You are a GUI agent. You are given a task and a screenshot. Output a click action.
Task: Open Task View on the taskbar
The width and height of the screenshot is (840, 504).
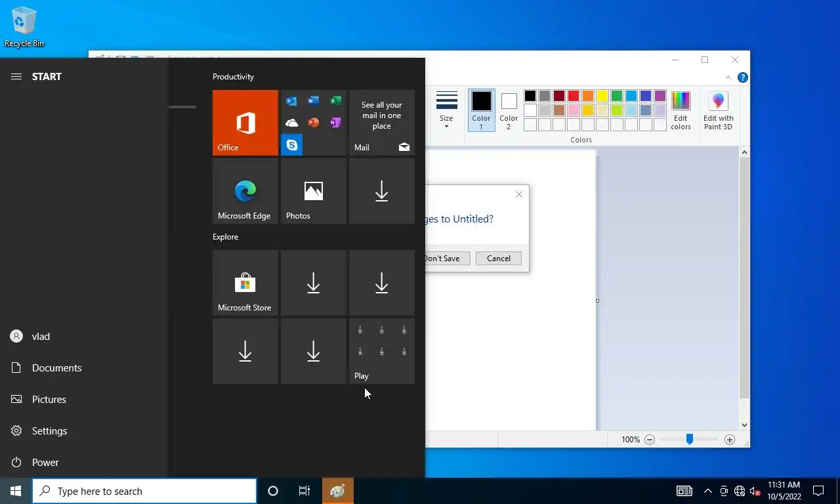tap(304, 491)
